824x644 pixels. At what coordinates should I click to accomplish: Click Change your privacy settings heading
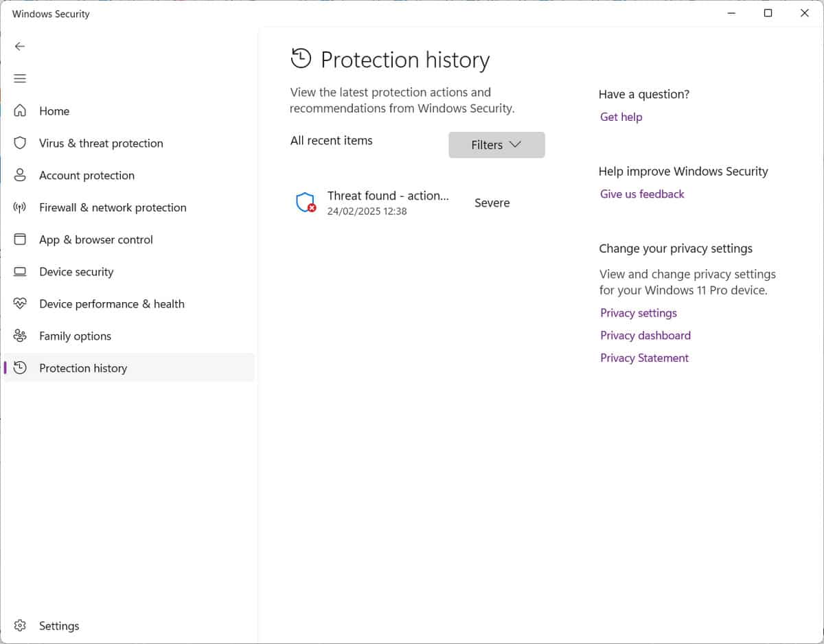676,248
